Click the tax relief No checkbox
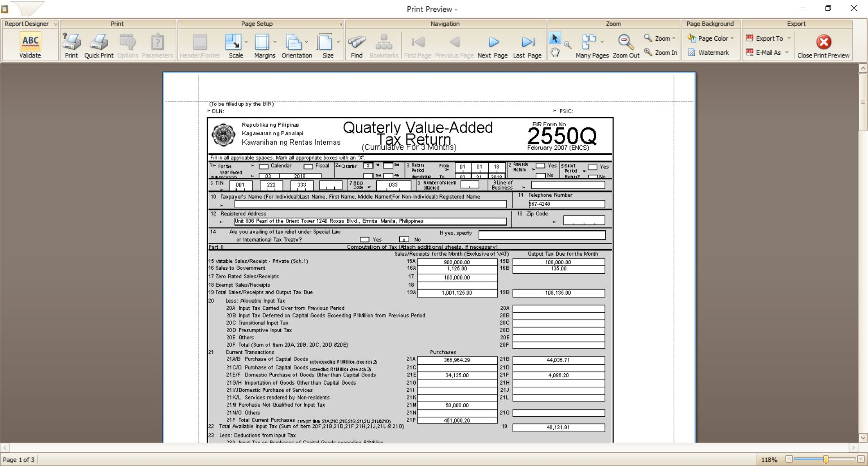 tap(404, 239)
